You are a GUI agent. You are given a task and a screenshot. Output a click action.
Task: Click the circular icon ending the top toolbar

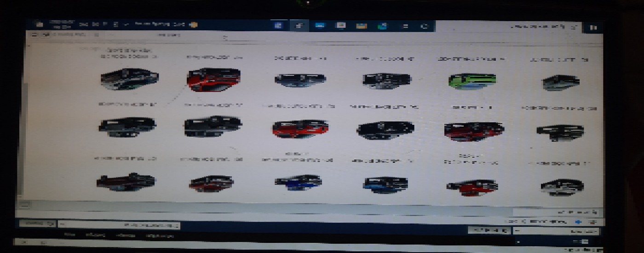(x=424, y=26)
